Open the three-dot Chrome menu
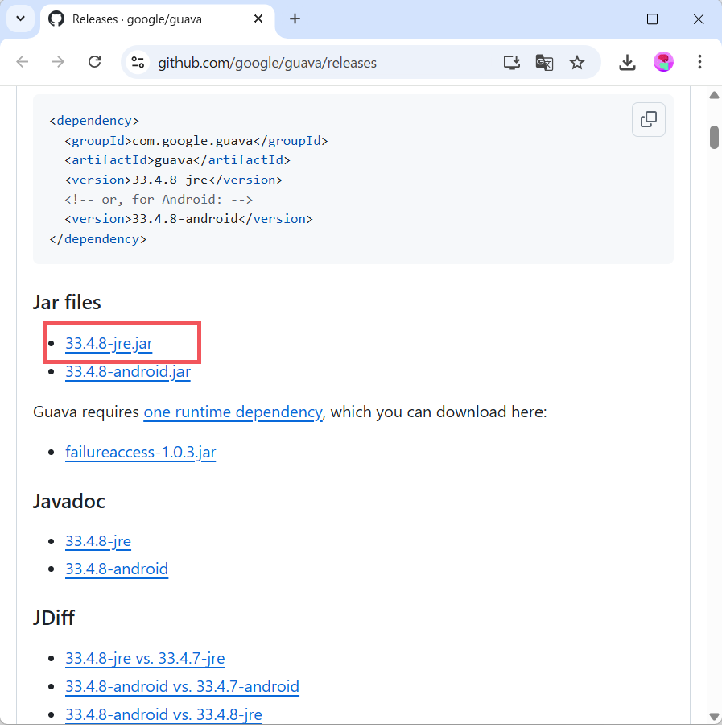The width and height of the screenshot is (722, 728). coord(699,62)
